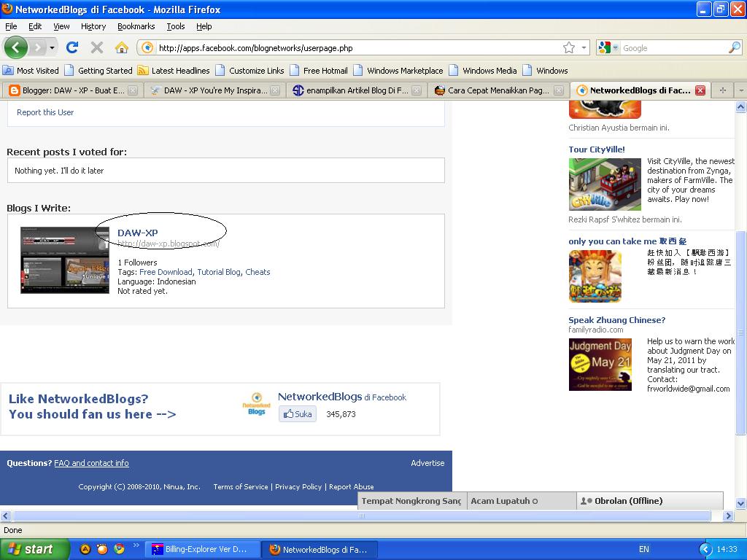Click the CityVille ad image
This screenshot has width=747, height=560.
[605, 184]
